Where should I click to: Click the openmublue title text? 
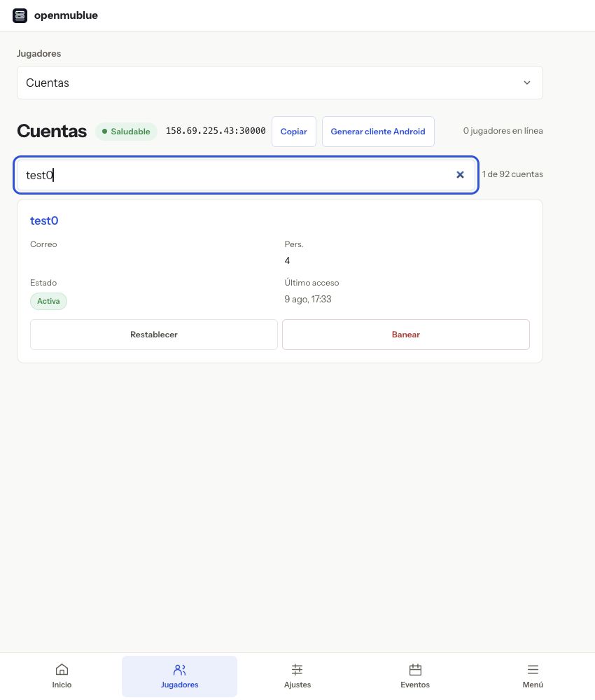pyautogui.click(x=66, y=15)
